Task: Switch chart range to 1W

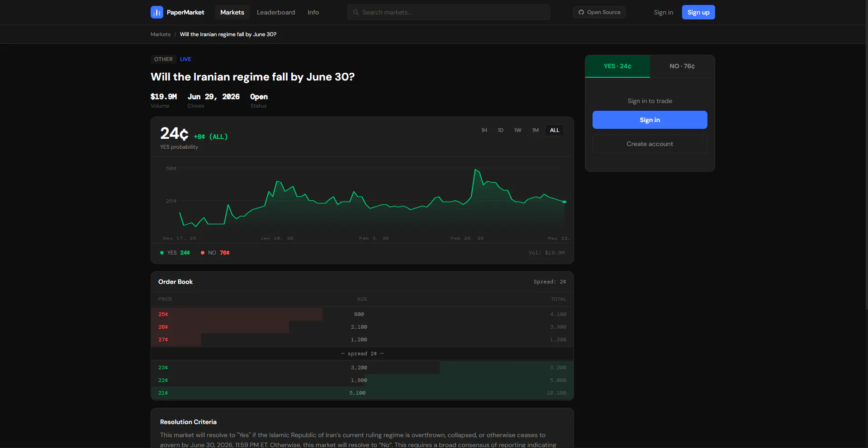Action: pos(518,130)
